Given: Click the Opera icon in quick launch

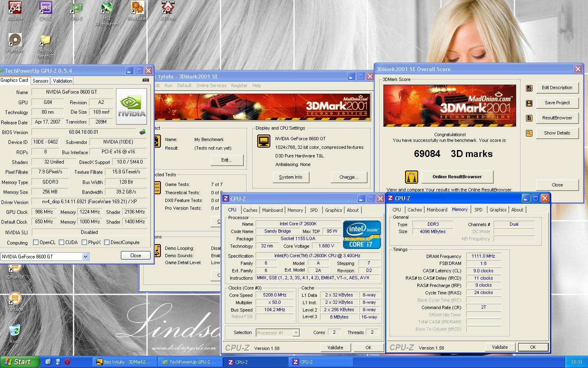Looking at the screenshot, I should coord(67,362).
